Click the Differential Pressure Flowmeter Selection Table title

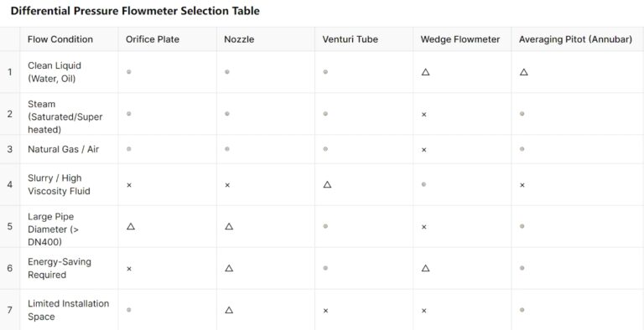pyautogui.click(x=135, y=11)
